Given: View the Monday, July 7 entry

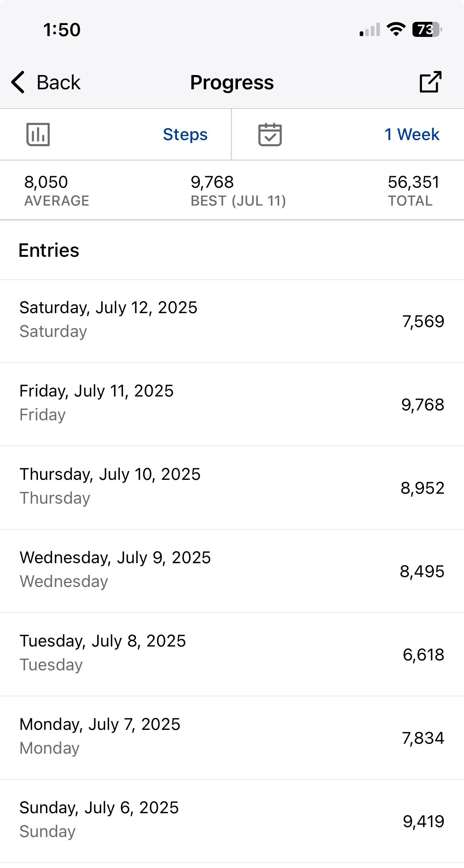Looking at the screenshot, I should click(x=232, y=738).
